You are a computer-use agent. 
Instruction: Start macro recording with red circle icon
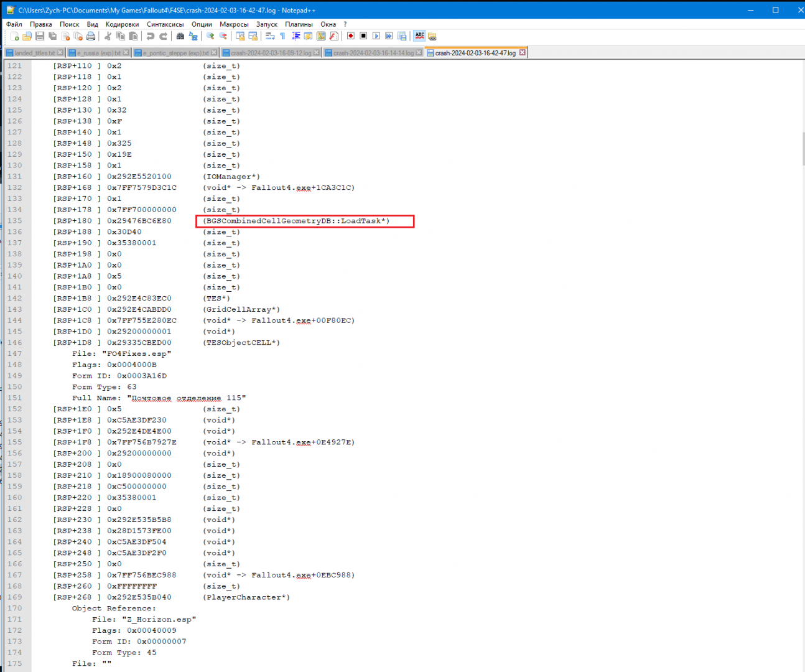point(351,36)
